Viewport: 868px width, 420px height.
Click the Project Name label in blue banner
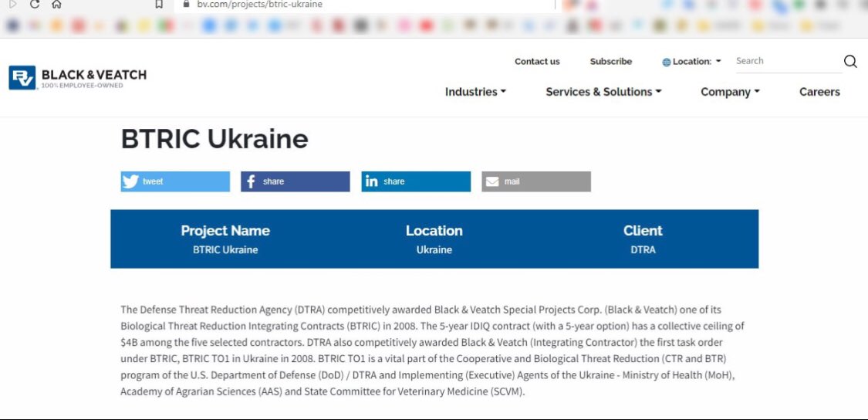[x=225, y=231]
